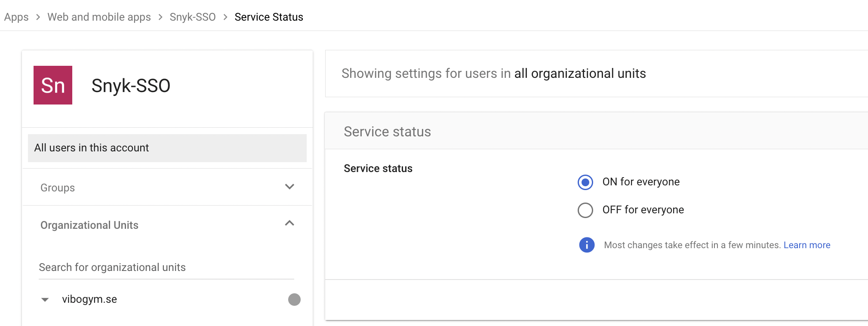Go to Apps in the breadcrumb
Viewport: 868px width, 326px height.
[16, 17]
